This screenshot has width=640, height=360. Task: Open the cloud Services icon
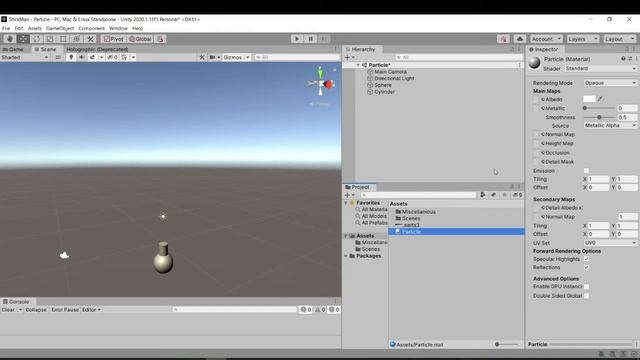[520, 39]
